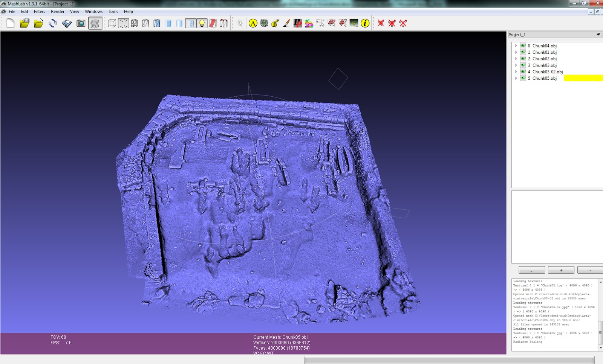Open the quality mapper rainbow bunny tool
This screenshot has width=603, height=364.
tap(309, 23)
